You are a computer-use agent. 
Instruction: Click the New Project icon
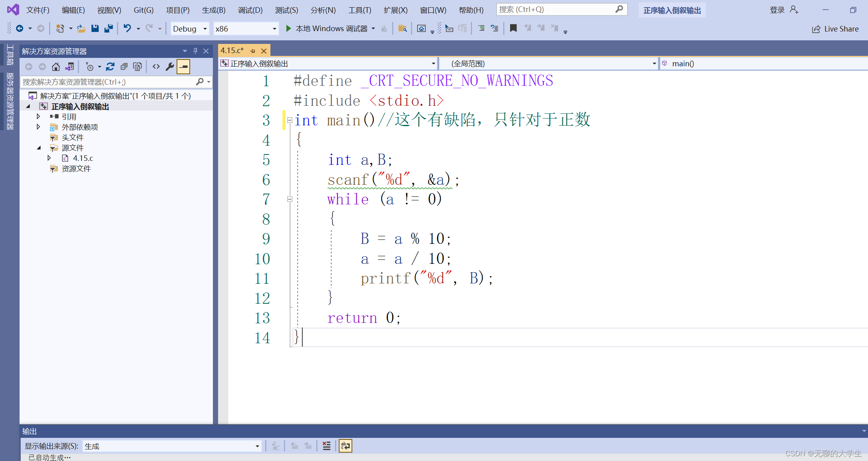click(60, 28)
